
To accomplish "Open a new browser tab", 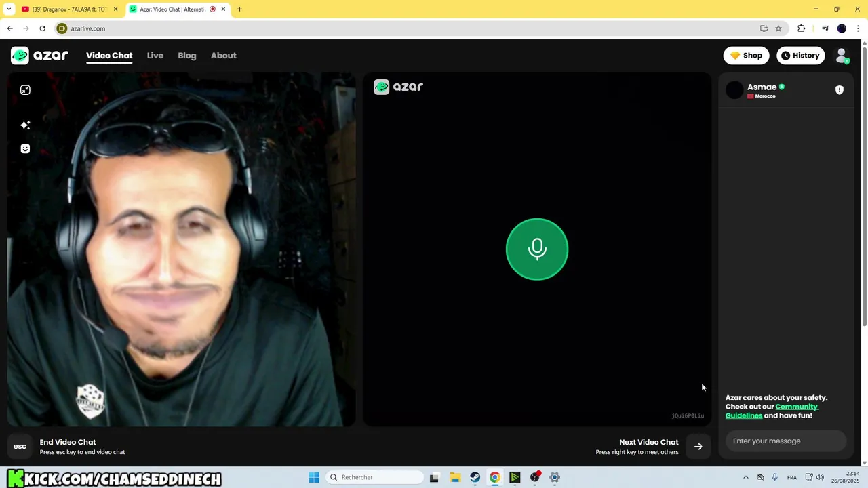I will click(x=239, y=9).
